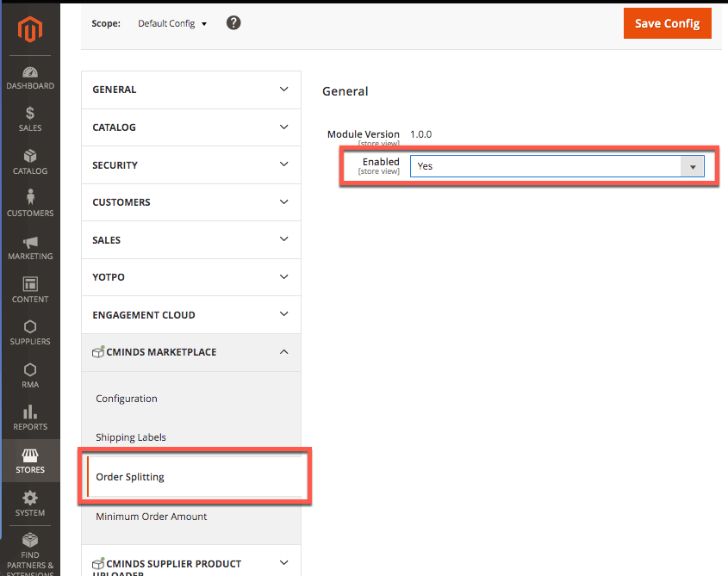This screenshot has width=728, height=576.
Task: Click the help question mark icon
Action: 233,23
